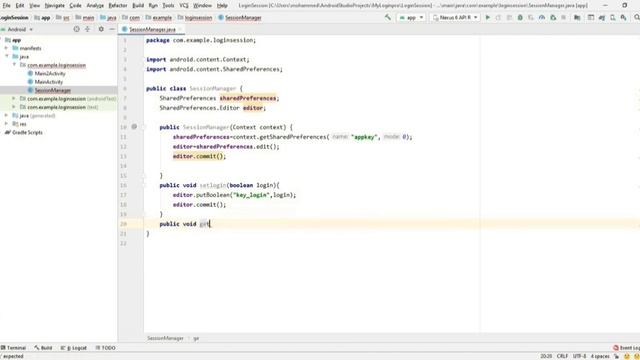
Task: Place cursor on editor.commit() at line 13
Action: coord(199,156)
